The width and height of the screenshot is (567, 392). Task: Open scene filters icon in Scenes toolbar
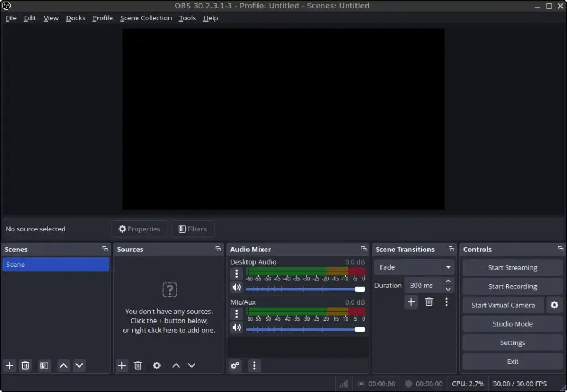[x=45, y=365]
